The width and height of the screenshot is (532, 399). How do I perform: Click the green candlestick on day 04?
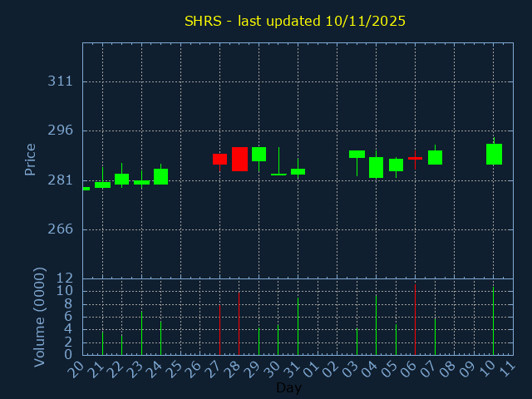(x=376, y=167)
